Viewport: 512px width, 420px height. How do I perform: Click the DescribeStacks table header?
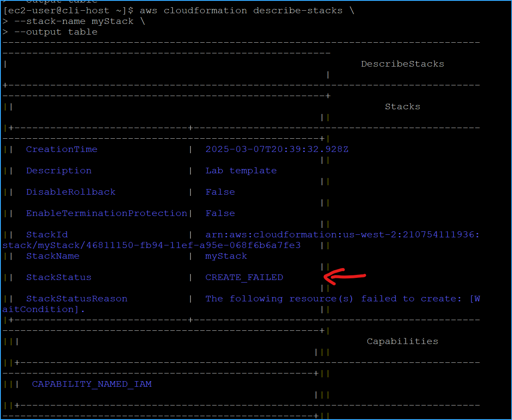(402, 64)
